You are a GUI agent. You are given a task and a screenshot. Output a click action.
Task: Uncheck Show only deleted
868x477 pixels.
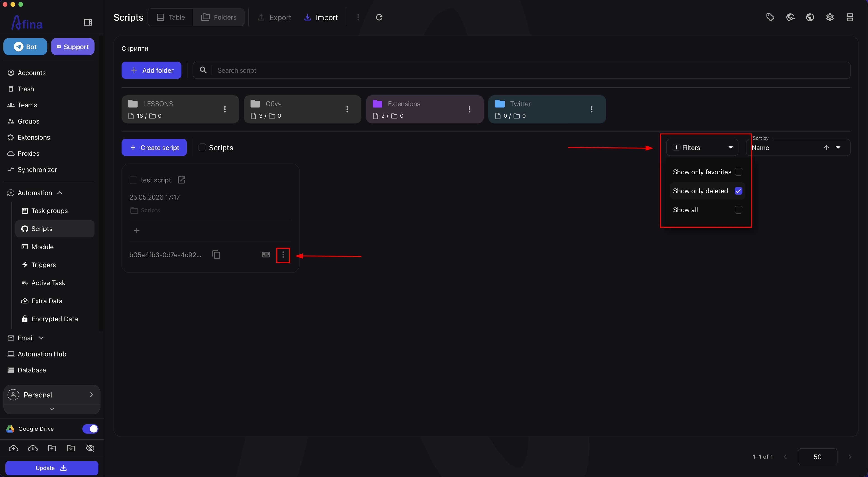click(738, 191)
